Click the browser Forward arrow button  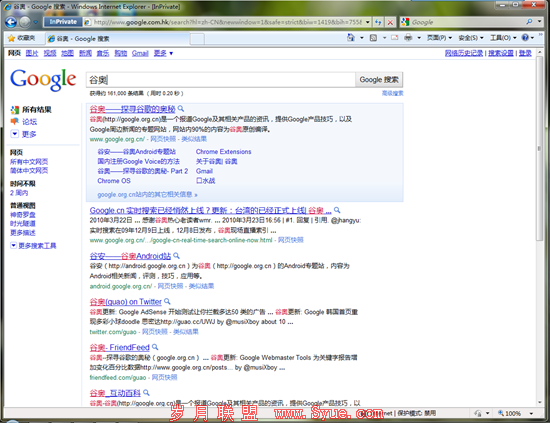[25, 22]
